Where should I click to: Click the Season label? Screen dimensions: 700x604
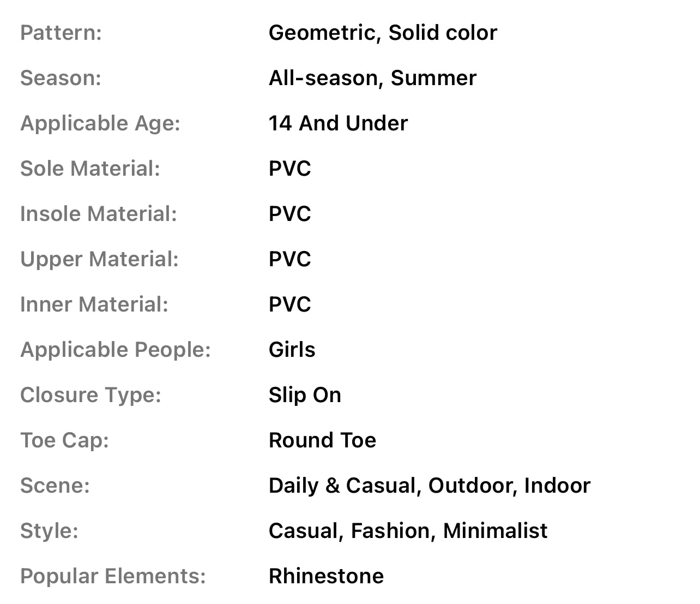61,78
